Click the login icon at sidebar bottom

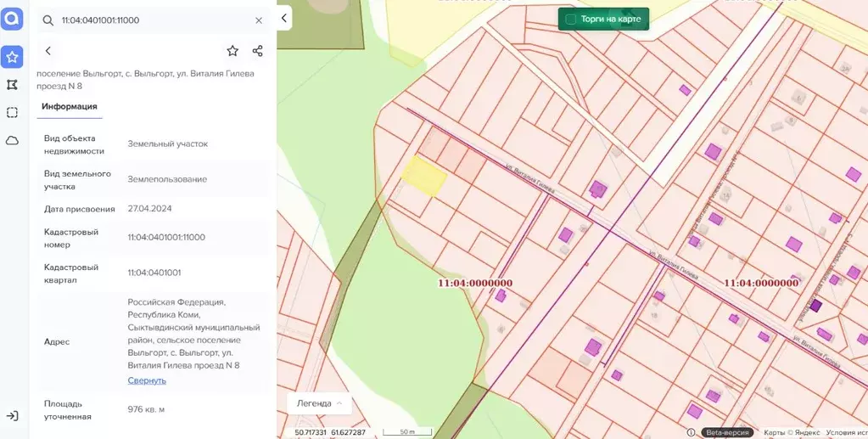point(12,416)
